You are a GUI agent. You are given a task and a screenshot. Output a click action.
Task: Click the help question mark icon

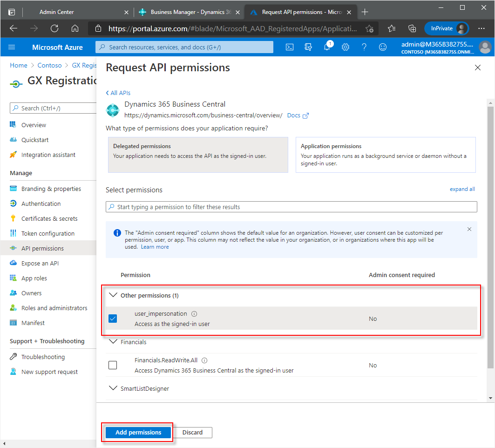pos(364,47)
